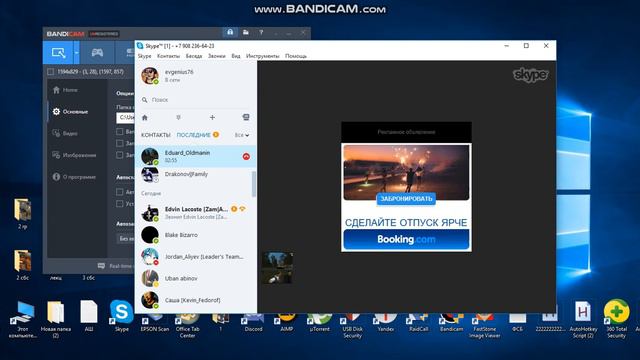Open the Звонки menu
The image size is (640, 360).
pos(217,56)
